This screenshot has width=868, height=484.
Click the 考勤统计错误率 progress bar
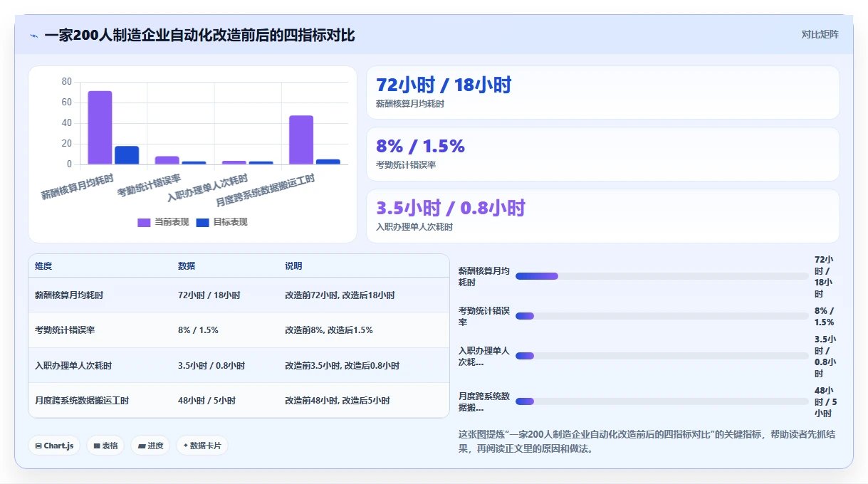[x=662, y=316]
